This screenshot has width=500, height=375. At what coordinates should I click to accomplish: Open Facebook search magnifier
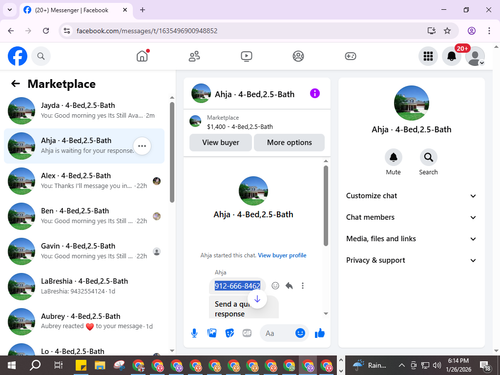(x=41, y=56)
